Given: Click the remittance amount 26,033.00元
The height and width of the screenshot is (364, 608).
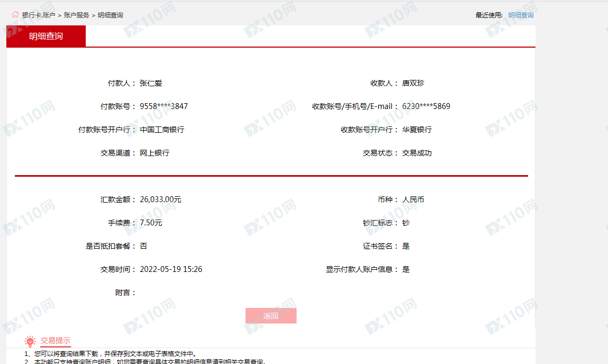Looking at the screenshot, I should (160, 199).
